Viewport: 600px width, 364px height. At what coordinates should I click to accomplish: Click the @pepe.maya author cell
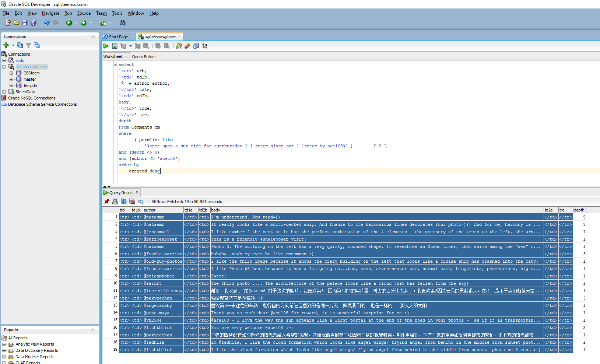point(163,313)
